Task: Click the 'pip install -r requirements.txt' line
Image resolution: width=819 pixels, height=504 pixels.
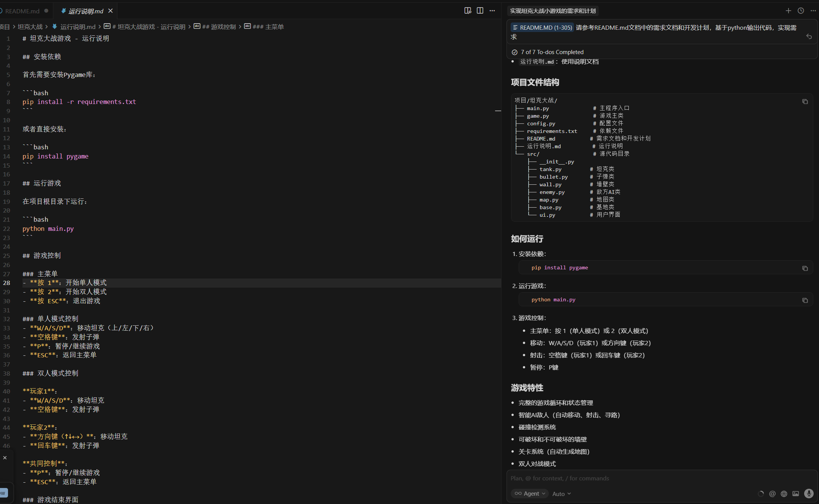Action: 79,102
